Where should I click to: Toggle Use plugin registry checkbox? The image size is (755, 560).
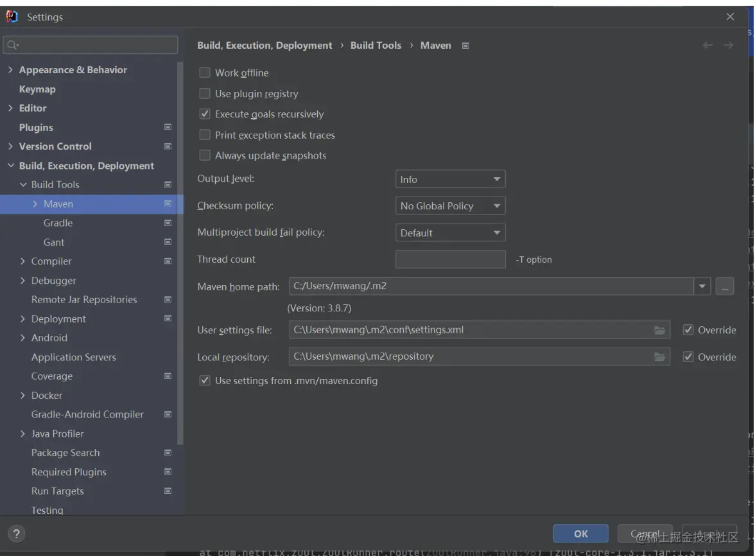205,93
